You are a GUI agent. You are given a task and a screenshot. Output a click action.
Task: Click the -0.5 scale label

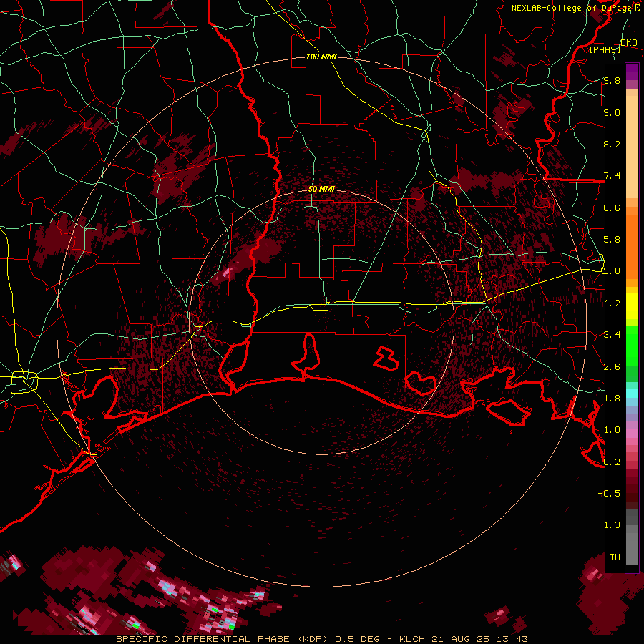coord(609,494)
